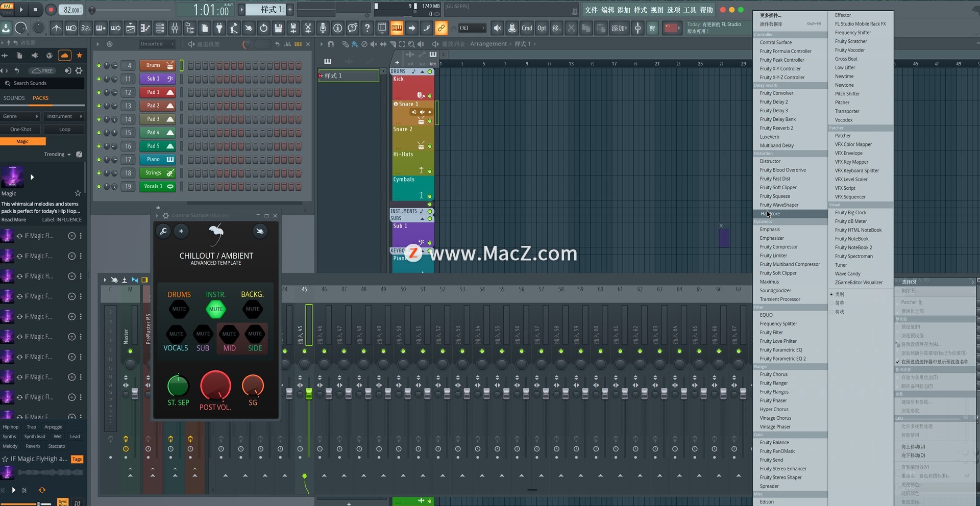Screen dimensions: 980x506
Task: Click the Hip hop tag button
Action: (10, 427)
